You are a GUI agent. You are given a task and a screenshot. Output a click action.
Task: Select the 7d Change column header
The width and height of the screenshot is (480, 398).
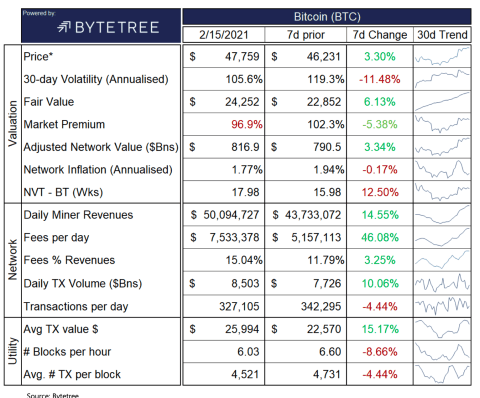pyautogui.click(x=380, y=35)
